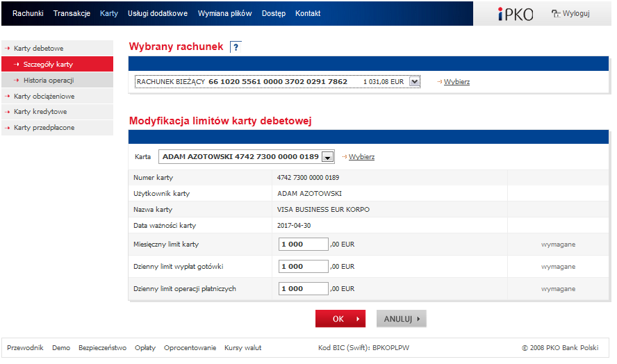Click expiry date 2017-04-30

tap(294, 226)
